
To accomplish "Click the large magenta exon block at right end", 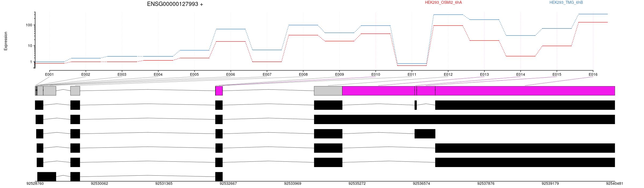I will coord(525,91).
